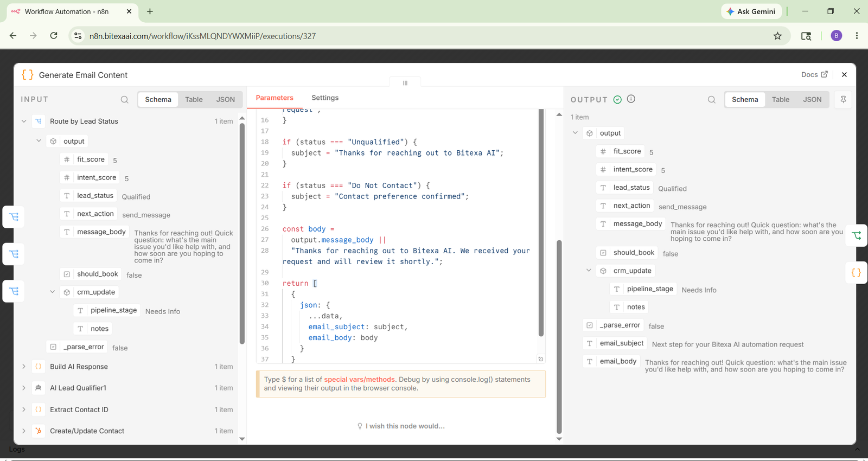The image size is (868, 461).
Task: Open Ask Gemini in browser
Action: pyautogui.click(x=751, y=11)
